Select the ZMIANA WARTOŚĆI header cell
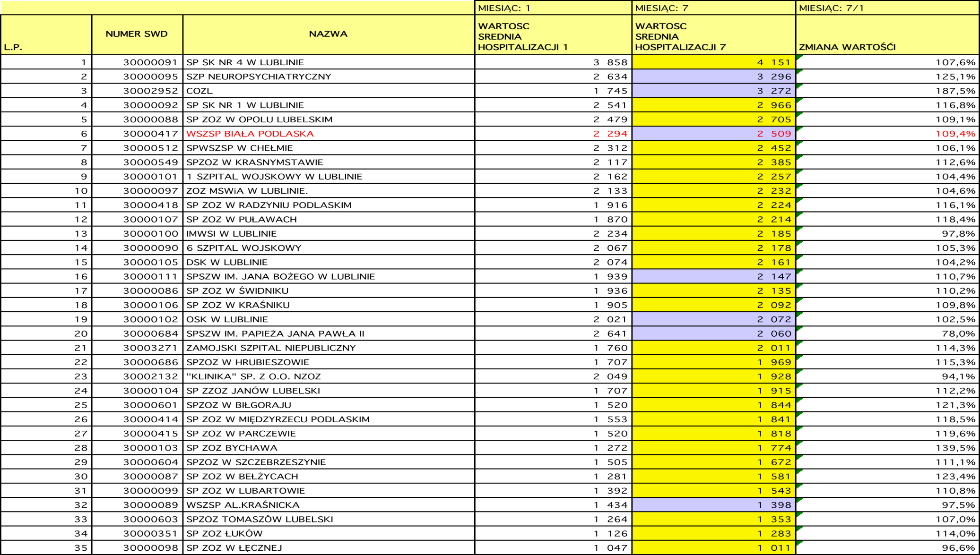 [887, 34]
